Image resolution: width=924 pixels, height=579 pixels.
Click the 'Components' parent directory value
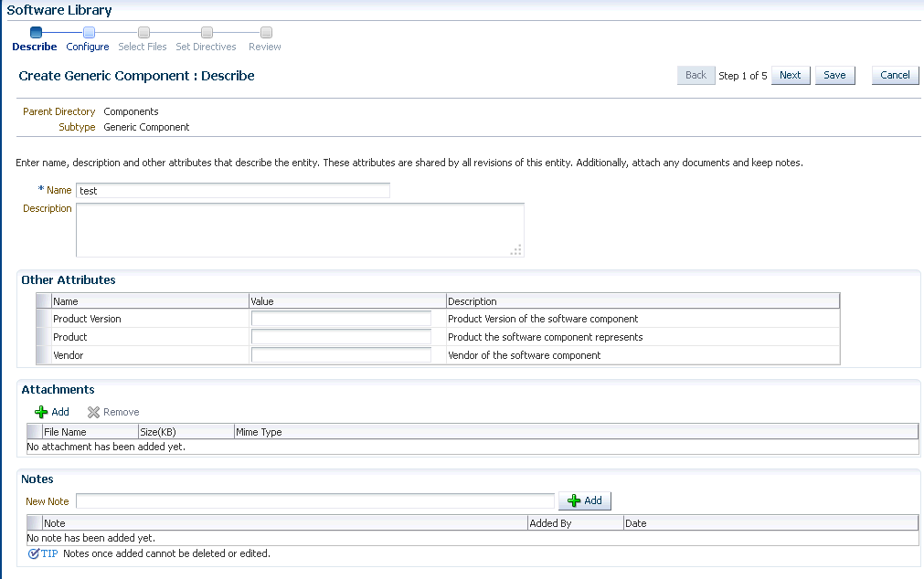131,111
